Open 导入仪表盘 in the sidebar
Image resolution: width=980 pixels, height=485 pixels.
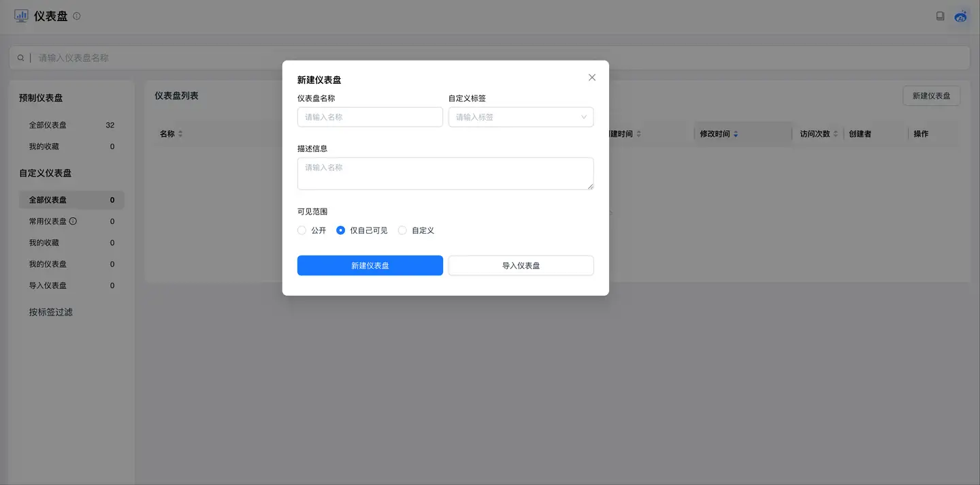(x=48, y=285)
